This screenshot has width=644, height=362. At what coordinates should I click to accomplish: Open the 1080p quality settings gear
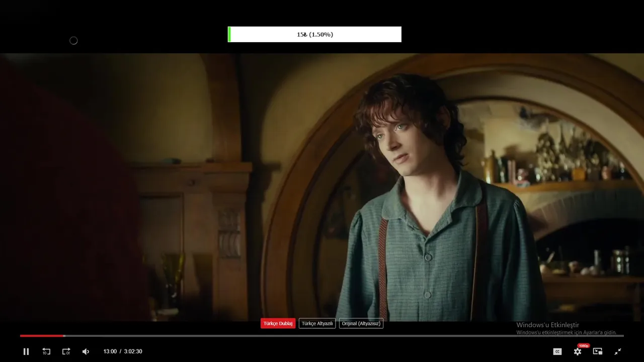pyautogui.click(x=578, y=351)
